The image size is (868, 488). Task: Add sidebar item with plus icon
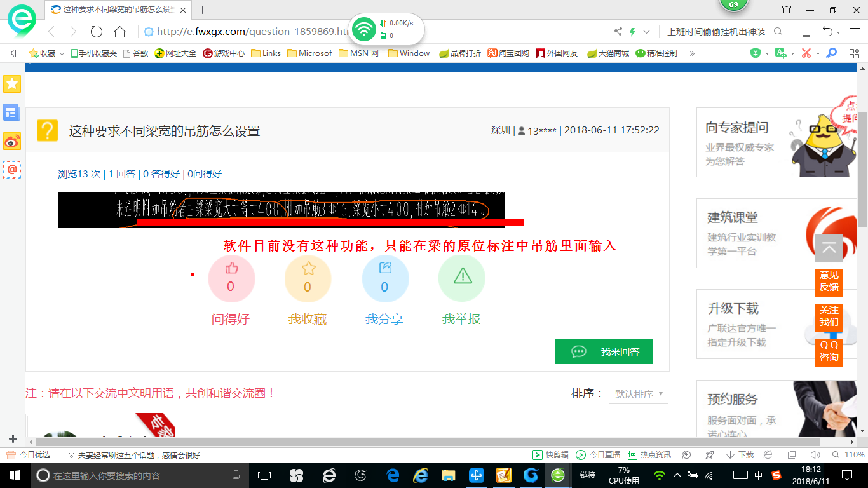click(x=13, y=439)
